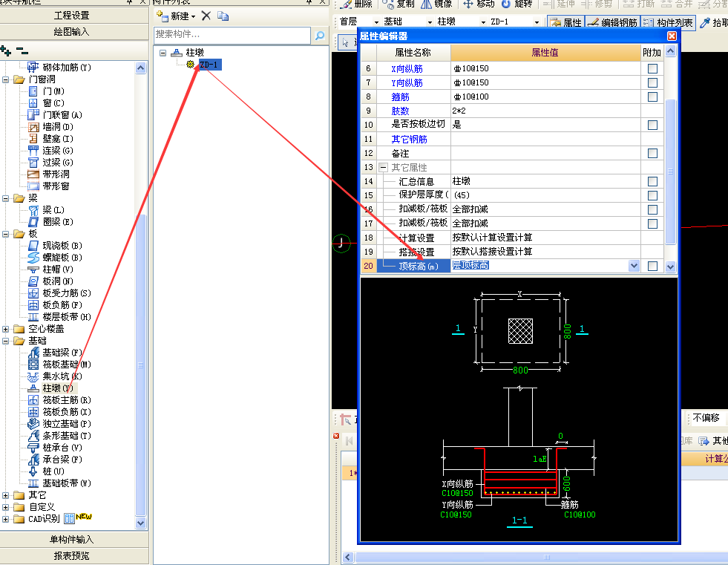Collapse the 柱墩 node in component list
Viewport: 728px width, 565px height.
(163, 53)
